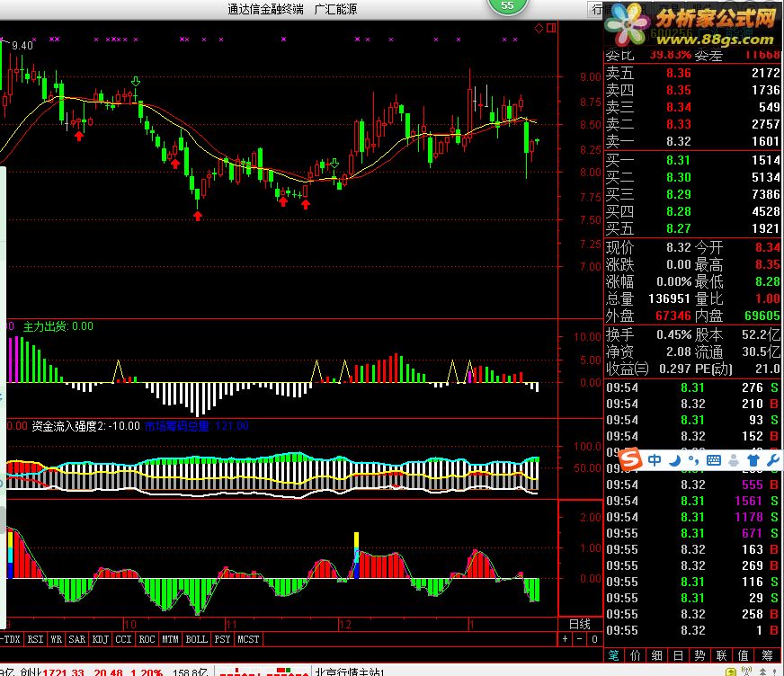The height and width of the screenshot is (676, 784).
Task: Click month 11 marker on time axis
Action: (230, 624)
